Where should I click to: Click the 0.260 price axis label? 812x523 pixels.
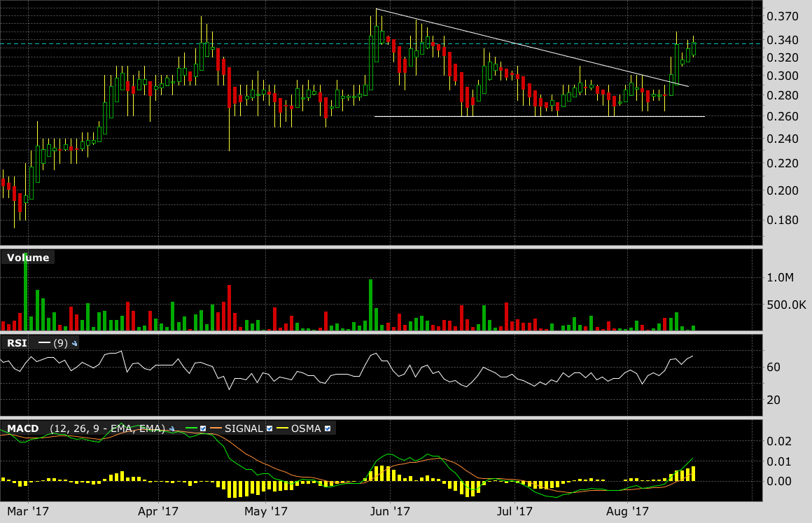pos(783,116)
